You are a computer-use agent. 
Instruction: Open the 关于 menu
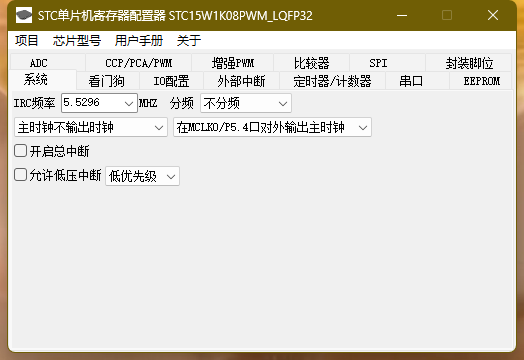189,41
